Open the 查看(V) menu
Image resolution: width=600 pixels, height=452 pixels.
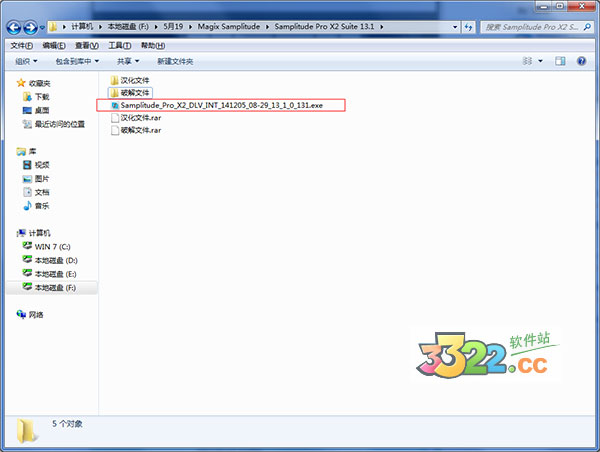click(87, 46)
